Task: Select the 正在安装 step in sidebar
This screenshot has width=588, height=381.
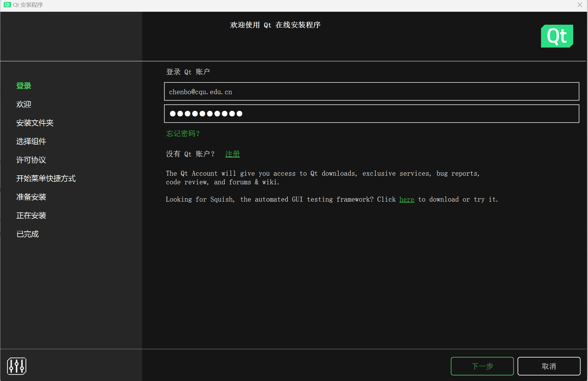Action: point(31,216)
